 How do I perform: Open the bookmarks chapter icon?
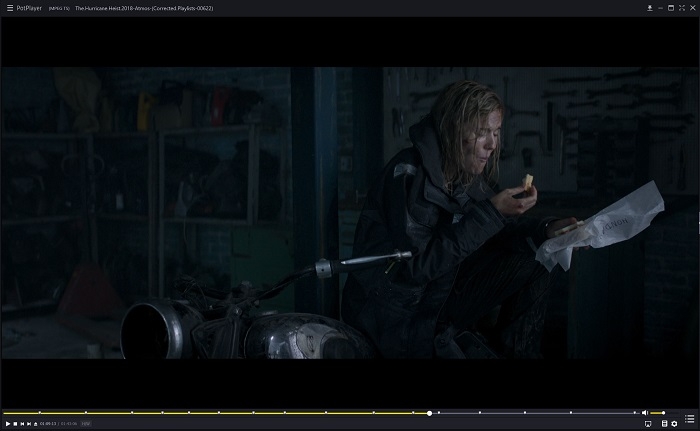664,423
